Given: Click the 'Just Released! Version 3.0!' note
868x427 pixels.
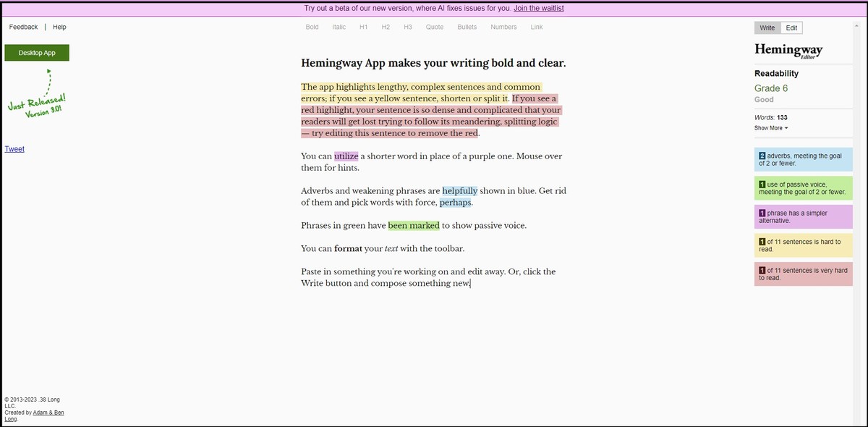Looking at the screenshot, I should (x=37, y=106).
